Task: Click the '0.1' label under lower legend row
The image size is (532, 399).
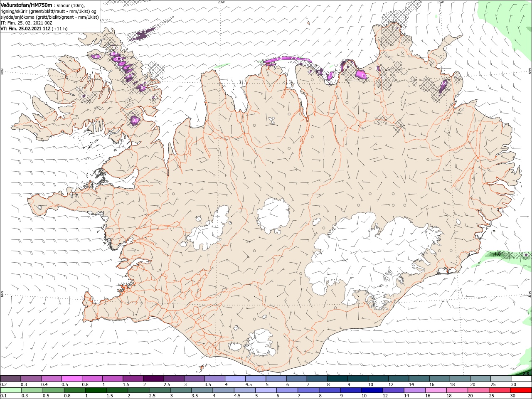Action: pyautogui.click(x=3, y=396)
